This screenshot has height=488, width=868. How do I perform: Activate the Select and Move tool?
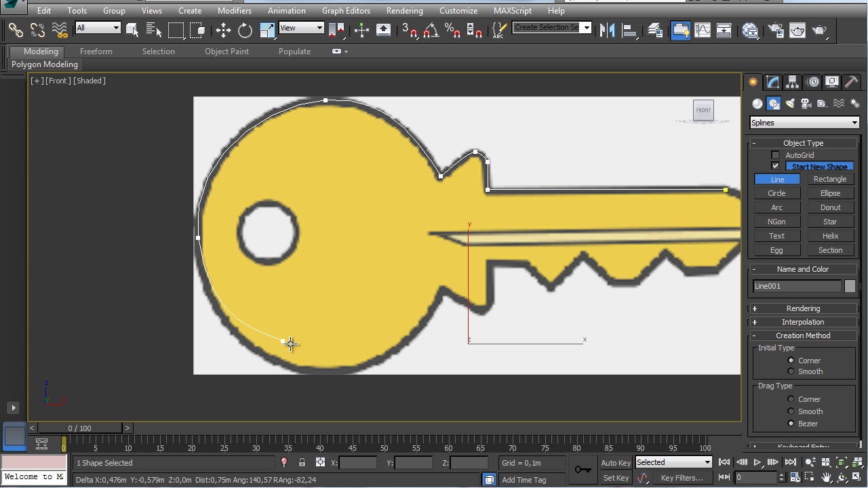tap(223, 30)
